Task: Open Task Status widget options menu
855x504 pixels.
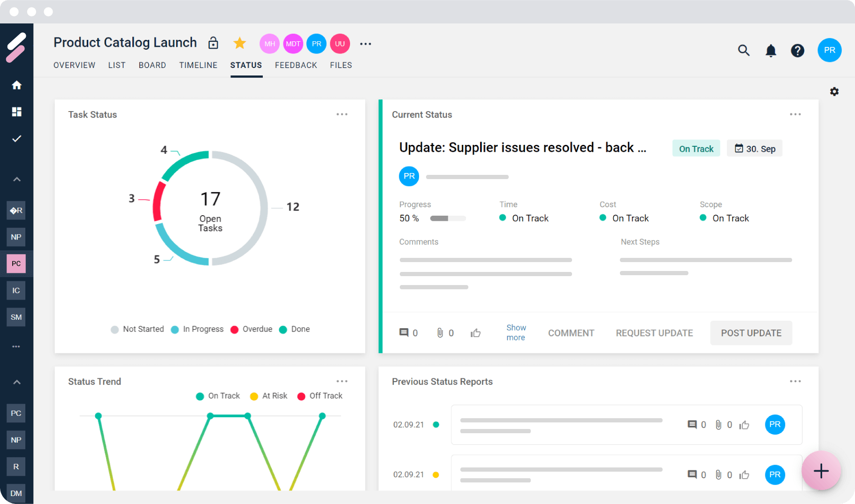Action: pyautogui.click(x=342, y=114)
